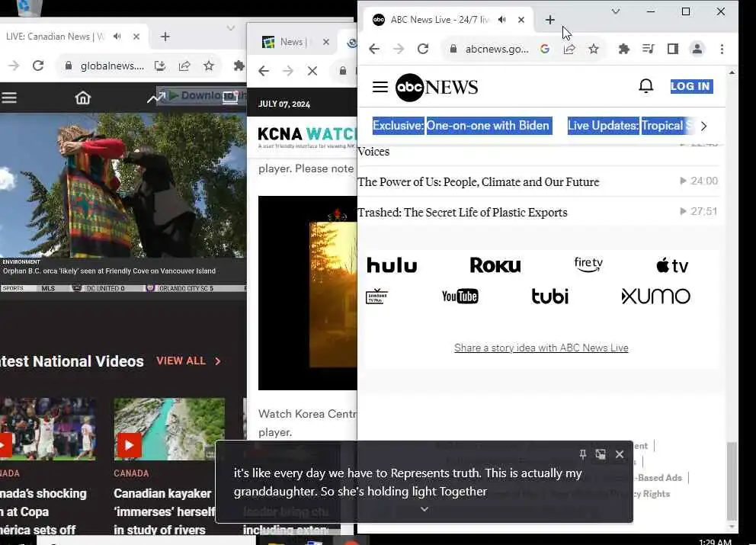Screen dimensions: 756x545
Task: Click the YouTube logo
Action: point(460,297)
